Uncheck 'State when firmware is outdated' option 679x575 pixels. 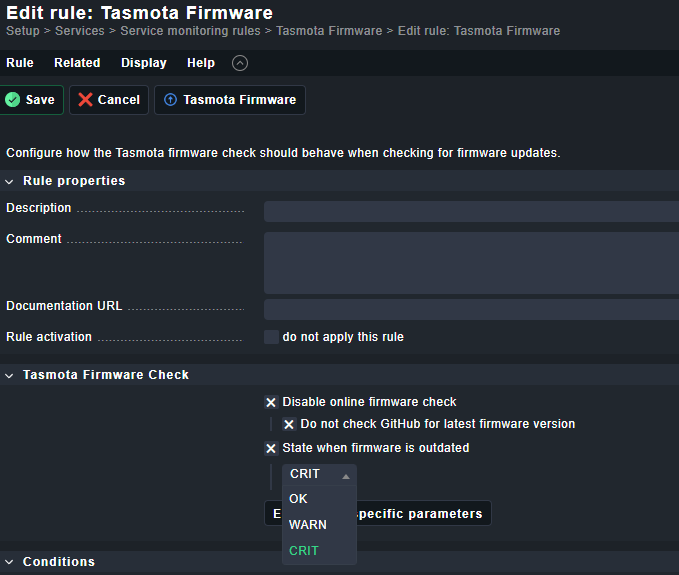(271, 448)
